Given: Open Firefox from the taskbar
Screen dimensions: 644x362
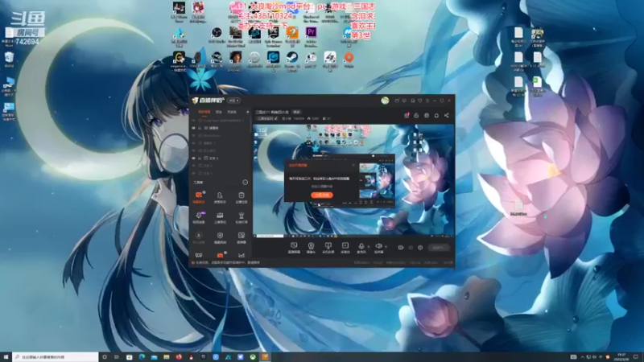Looking at the screenshot, I should 179,357.
